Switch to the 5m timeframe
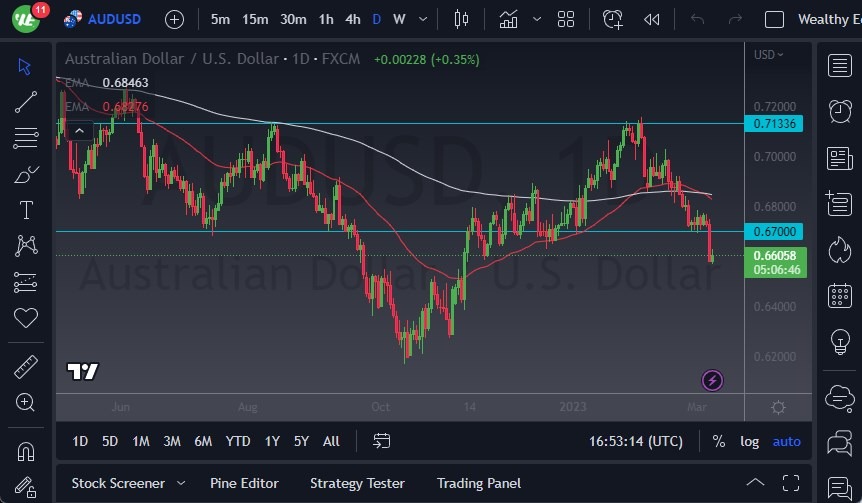The width and height of the screenshot is (862, 503). click(220, 20)
